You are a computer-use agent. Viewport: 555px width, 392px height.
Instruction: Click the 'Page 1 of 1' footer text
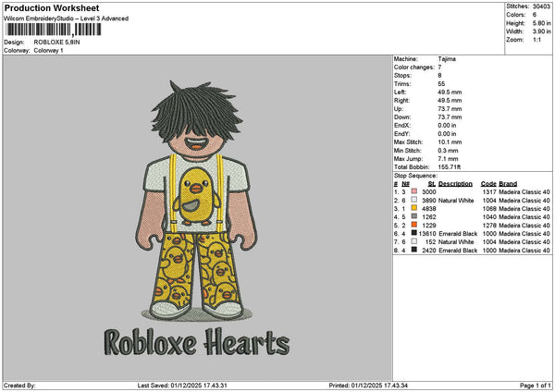point(536,386)
